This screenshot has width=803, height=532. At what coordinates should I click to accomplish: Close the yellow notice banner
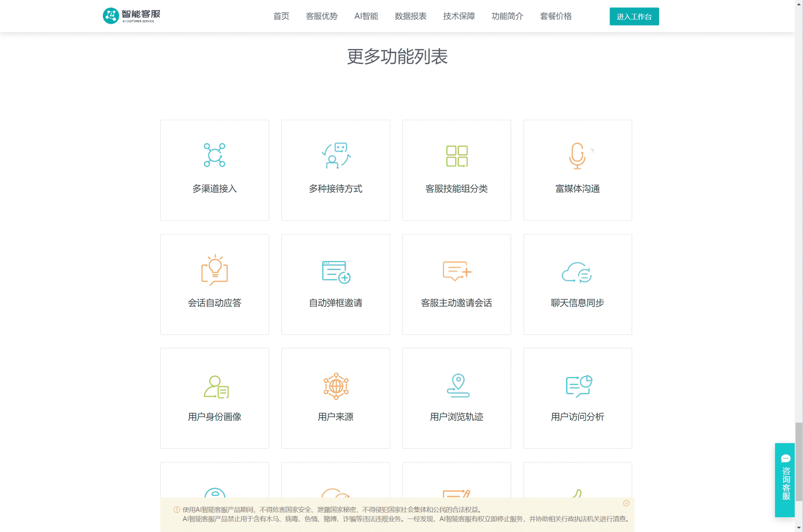point(626,503)
